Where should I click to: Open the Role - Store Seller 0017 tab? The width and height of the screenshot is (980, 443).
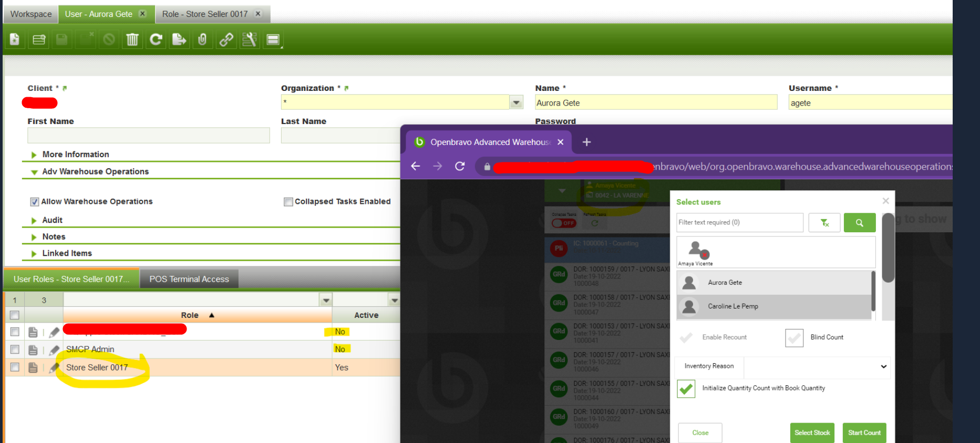coord(212,14)
